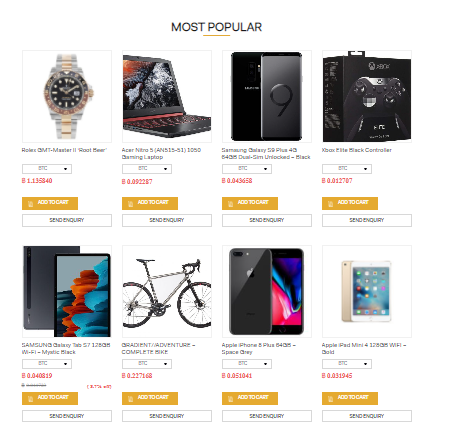This screenshot has width=459, height=444.
Task: Open currency dropdown for Gradient Adventure bike
Action: [x=147, y=364]
